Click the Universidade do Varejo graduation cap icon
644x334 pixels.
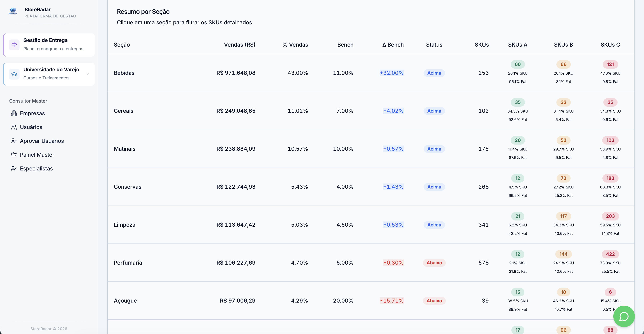pyautogui.click(x=14, y=74)
